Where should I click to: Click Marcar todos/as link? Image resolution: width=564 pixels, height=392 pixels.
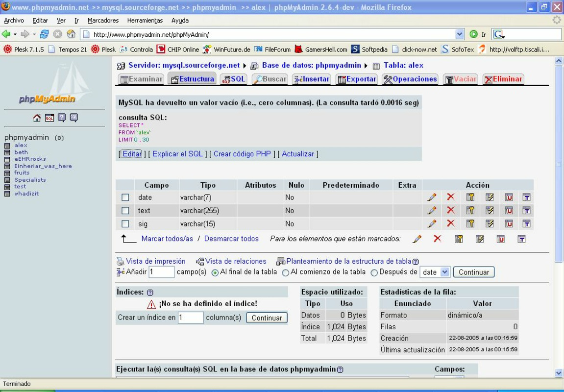pos(167,239)
